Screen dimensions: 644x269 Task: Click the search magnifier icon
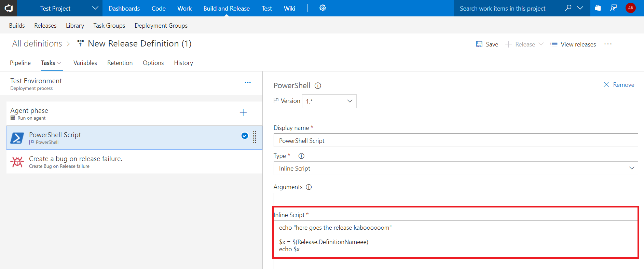(x=568, y=8)
